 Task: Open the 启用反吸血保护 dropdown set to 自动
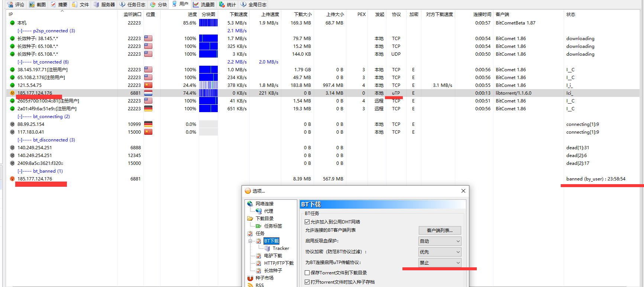(440, 241)
